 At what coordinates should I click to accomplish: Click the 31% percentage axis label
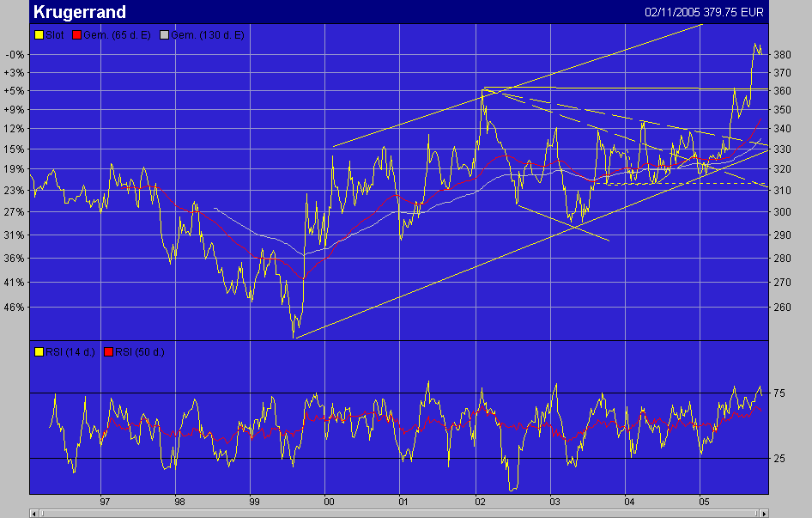point(15,235)
